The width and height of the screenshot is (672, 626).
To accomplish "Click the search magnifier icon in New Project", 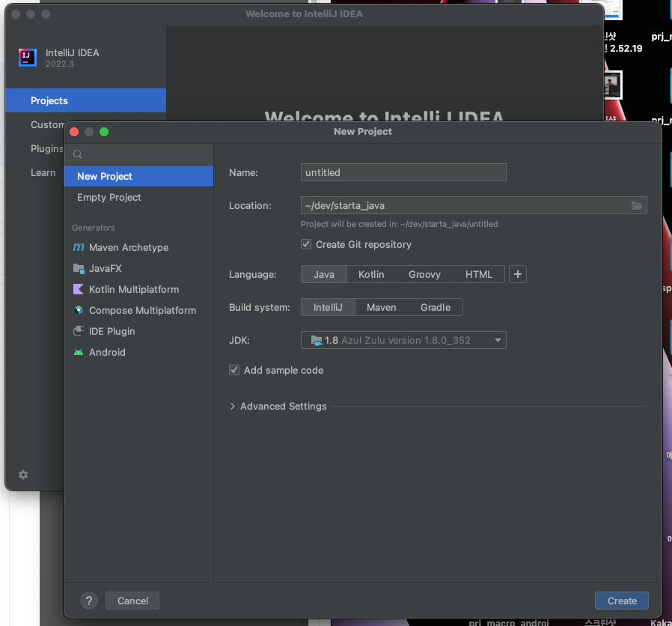I will (x=78, y=154).
